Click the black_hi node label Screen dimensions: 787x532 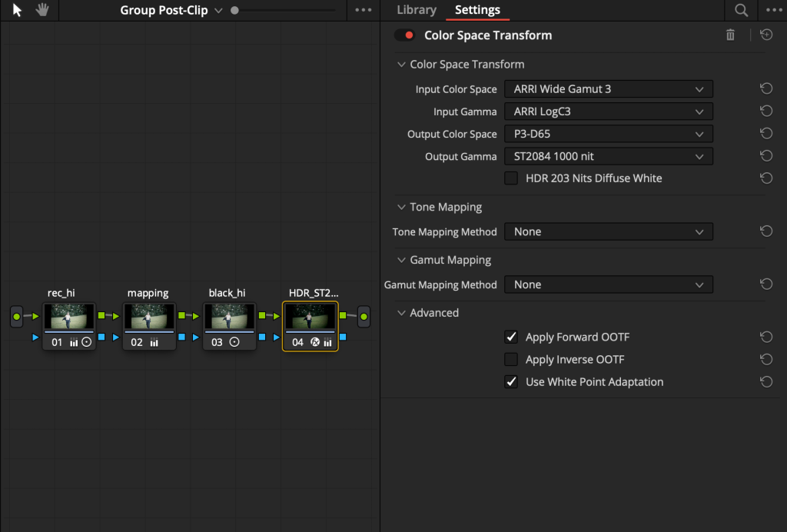pyautogui.click(x=227, y=293)
